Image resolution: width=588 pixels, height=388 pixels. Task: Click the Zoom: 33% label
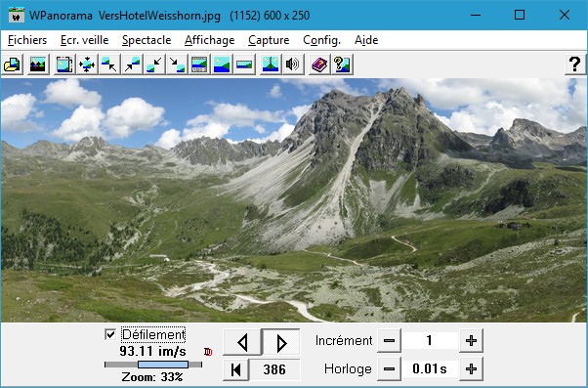tap(152, 376)
